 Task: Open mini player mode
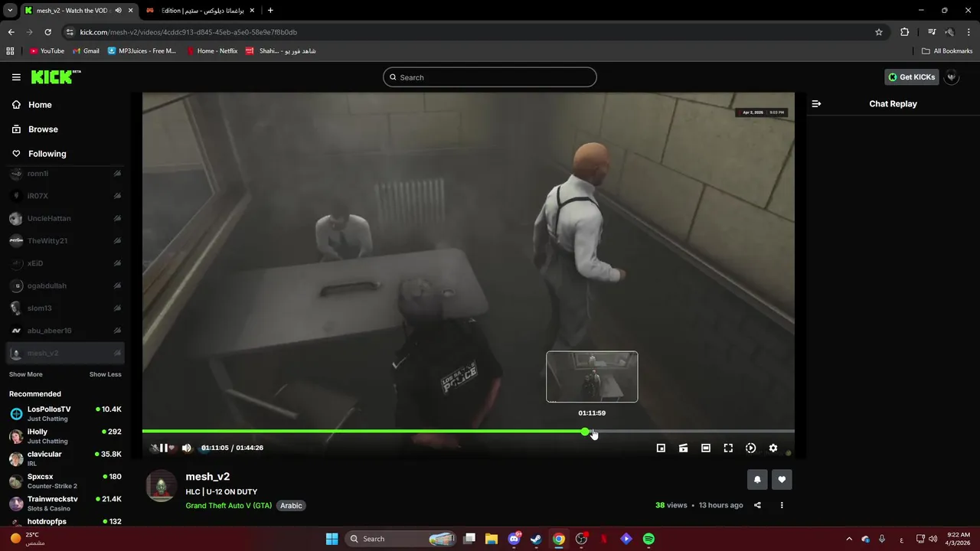tap(661, 448)
